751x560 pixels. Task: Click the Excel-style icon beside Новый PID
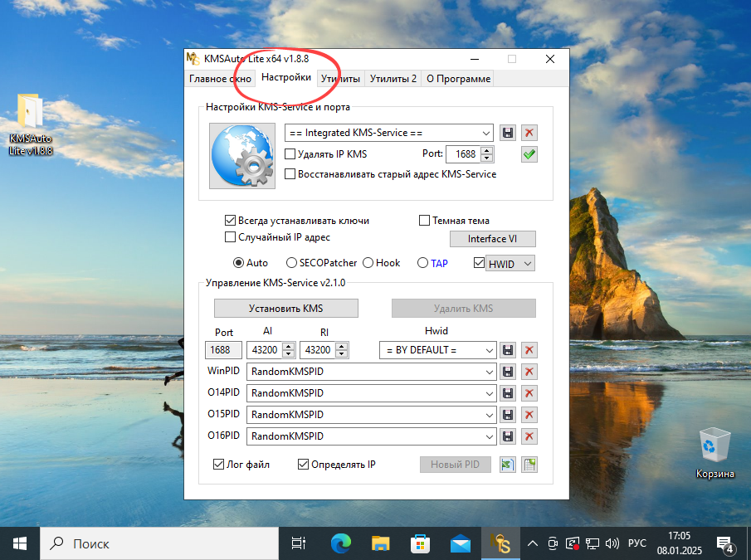pos(508,465)
